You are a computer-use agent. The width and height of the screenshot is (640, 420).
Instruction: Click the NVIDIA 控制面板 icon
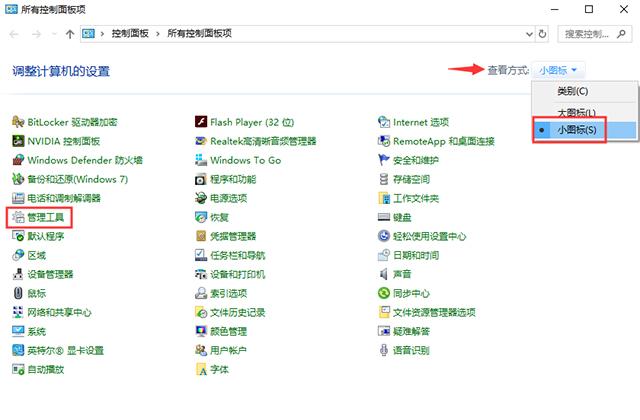click(17, 141)
